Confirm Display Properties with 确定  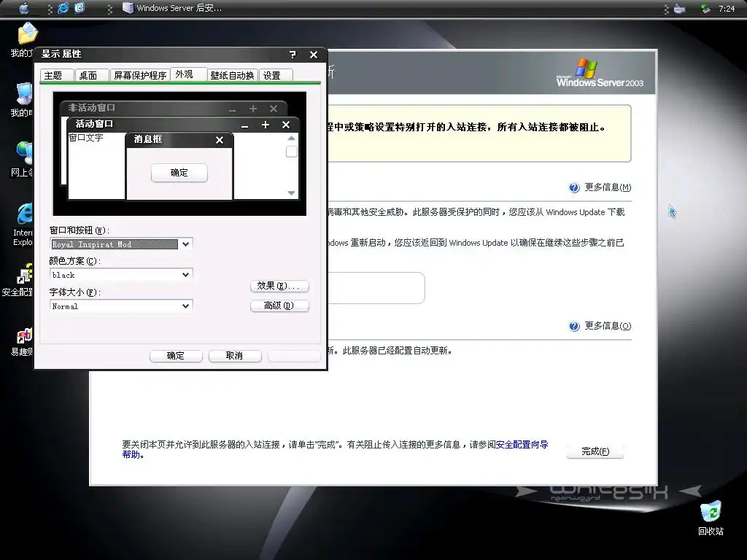176,356
